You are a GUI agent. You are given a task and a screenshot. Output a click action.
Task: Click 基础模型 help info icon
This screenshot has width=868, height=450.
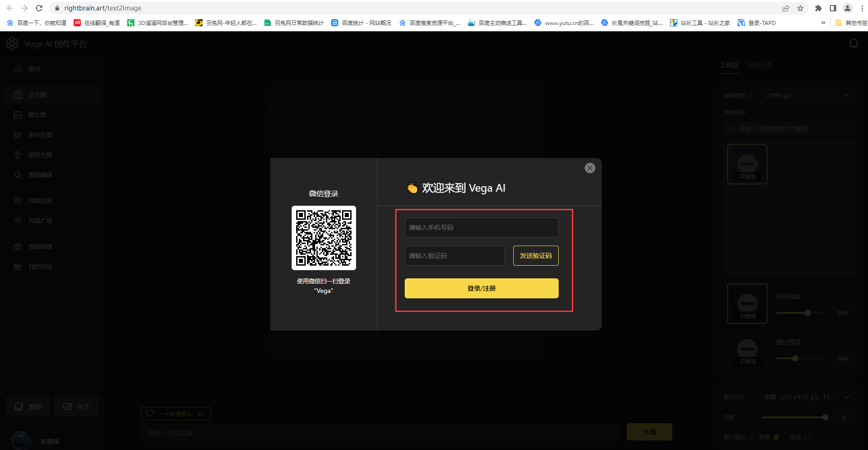tap(751, 96)
